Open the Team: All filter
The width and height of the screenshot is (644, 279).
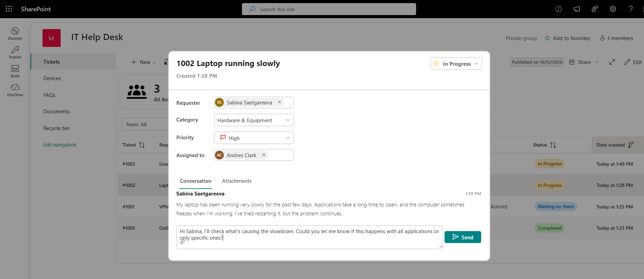point(145,124)
